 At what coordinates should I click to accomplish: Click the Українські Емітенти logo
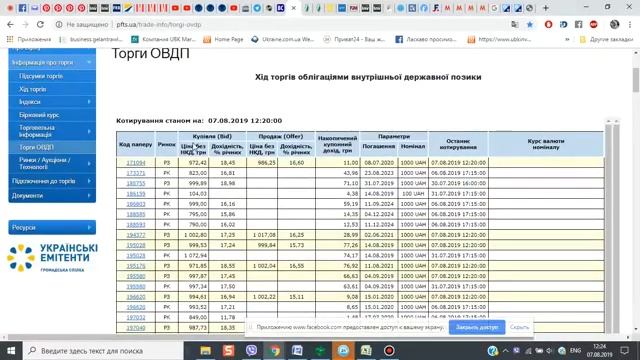point(52,258)
